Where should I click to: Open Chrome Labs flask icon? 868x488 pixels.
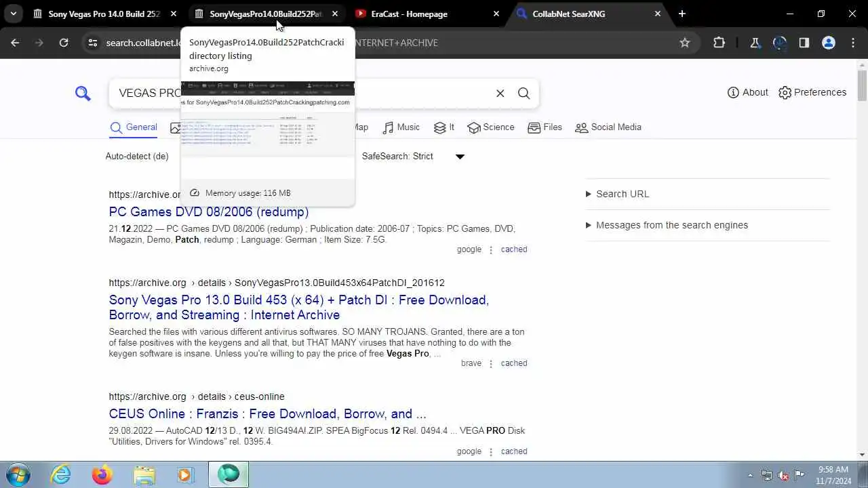(755, 43)
